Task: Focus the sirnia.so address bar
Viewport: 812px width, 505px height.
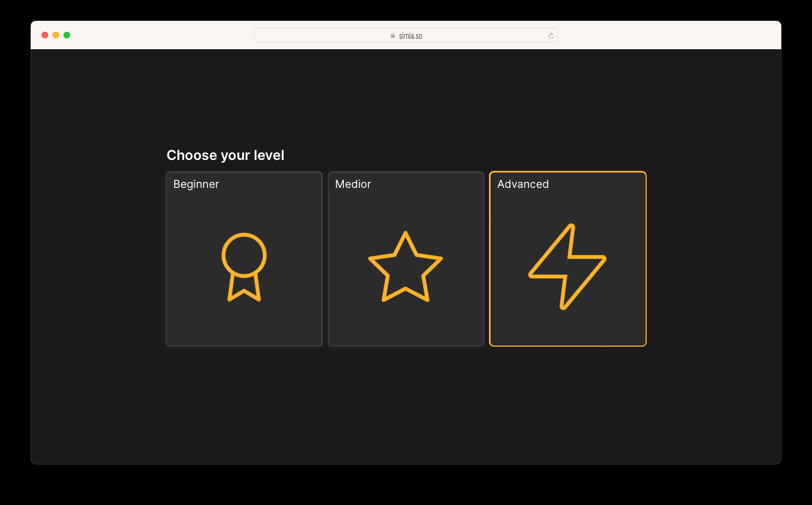Action: click(x=406, y=35)
